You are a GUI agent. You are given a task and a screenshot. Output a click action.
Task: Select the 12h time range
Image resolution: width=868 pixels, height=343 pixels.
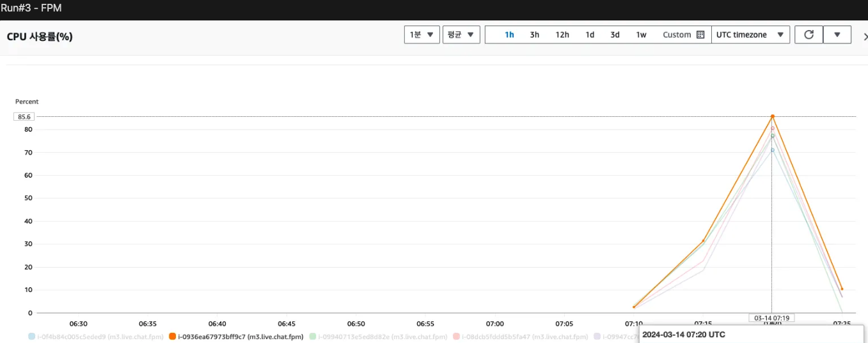[x=562, y=35]
